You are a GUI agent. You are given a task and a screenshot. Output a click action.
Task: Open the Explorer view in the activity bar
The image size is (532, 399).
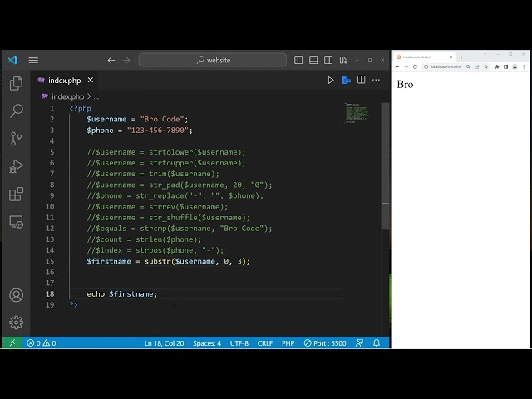click(16, 83)
